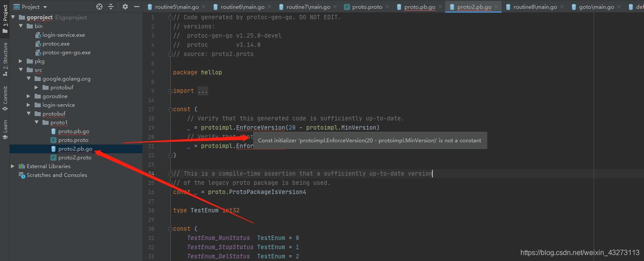The width and height of the screenshot is (644, 261).
Task: Click the collapse all icon in Project panel
Action: click(111, 7)
